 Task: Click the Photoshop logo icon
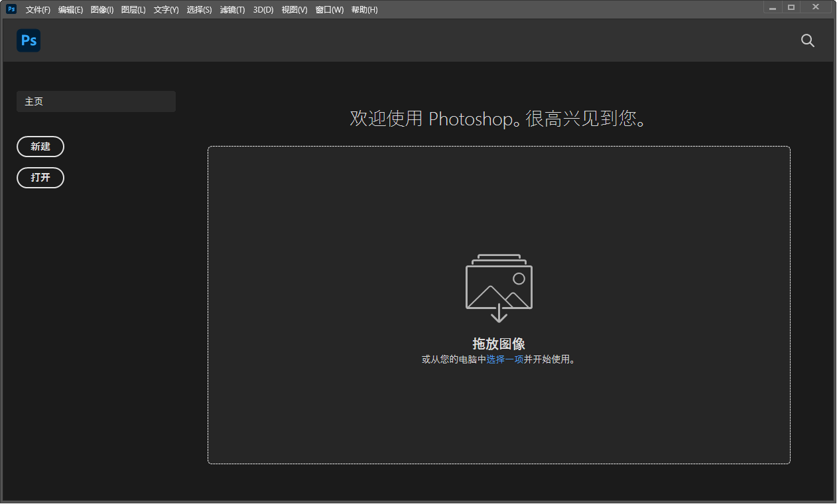point(28,40)
